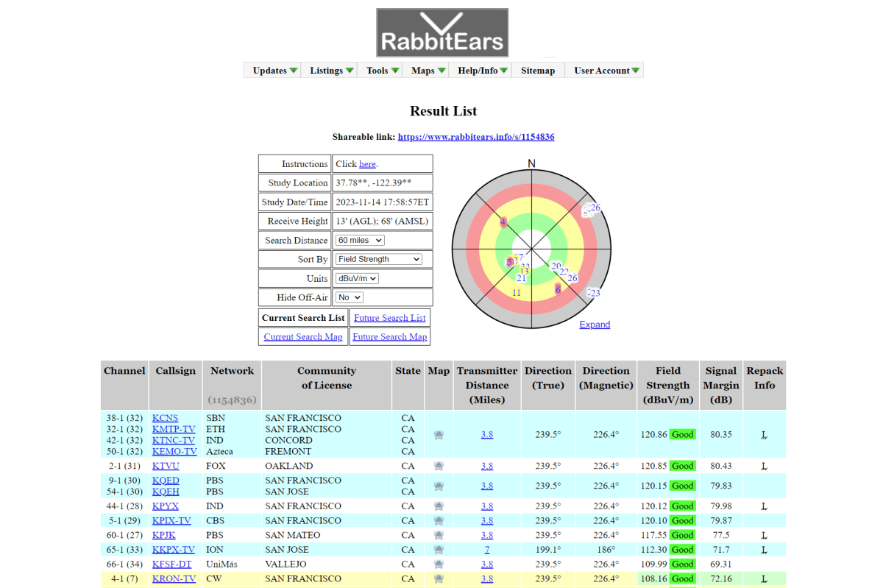Open the KTVU callsign link
Screen dimensions: 883x588
pos(166,466)
